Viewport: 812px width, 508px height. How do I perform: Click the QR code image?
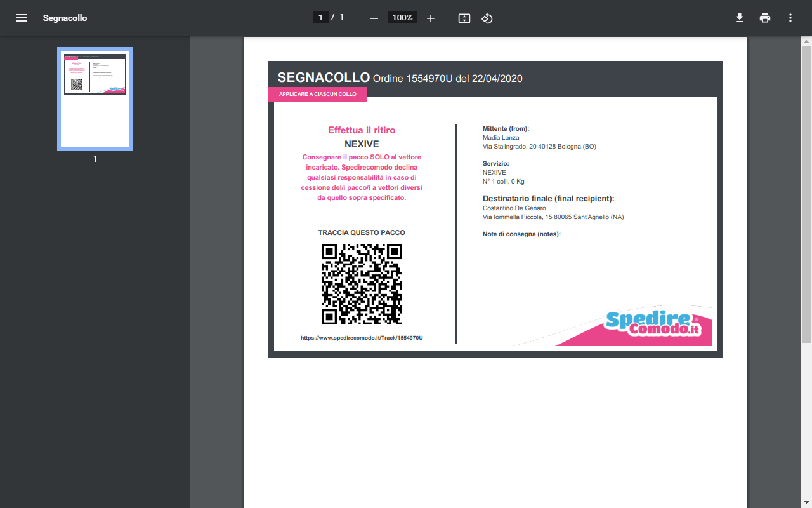(x=362, y=284)
